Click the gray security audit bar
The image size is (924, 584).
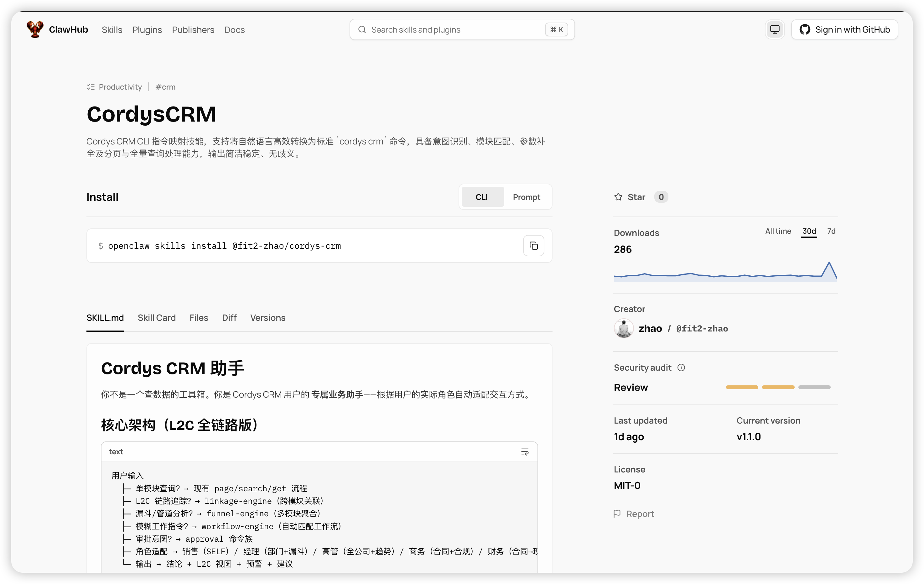[x=814, y=387]
